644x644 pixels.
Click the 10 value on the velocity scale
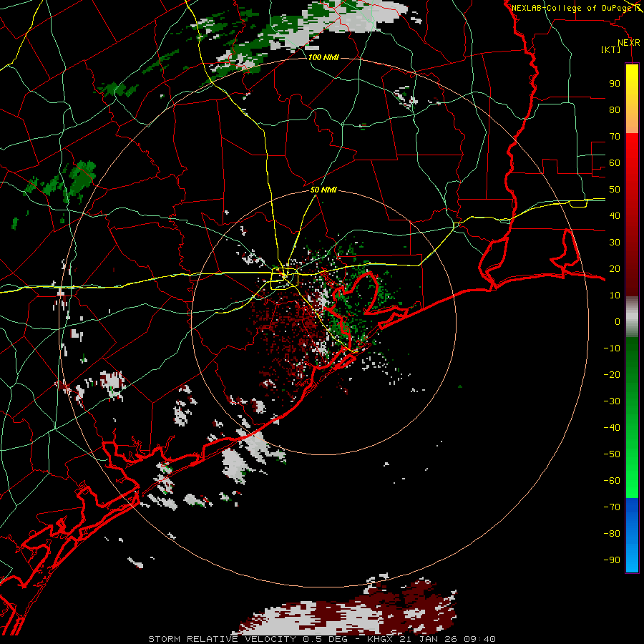pos(615,296)
